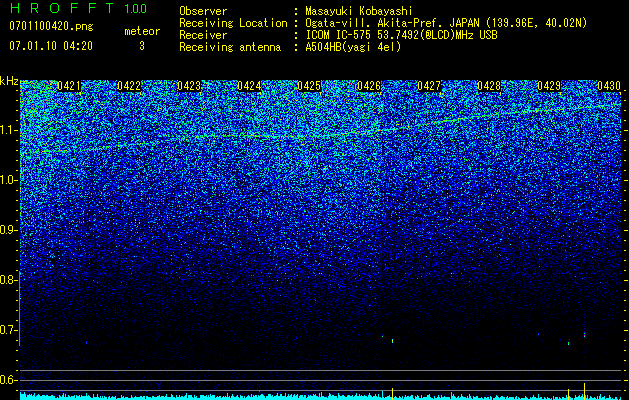Click the 0.9 kHz axis label
629x400 pixels.
8,230
